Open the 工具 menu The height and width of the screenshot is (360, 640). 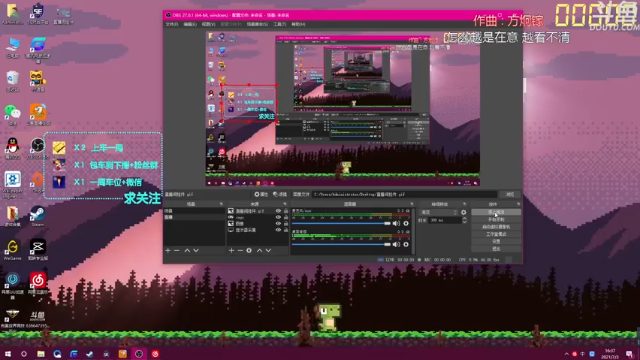tap(280, 24)
